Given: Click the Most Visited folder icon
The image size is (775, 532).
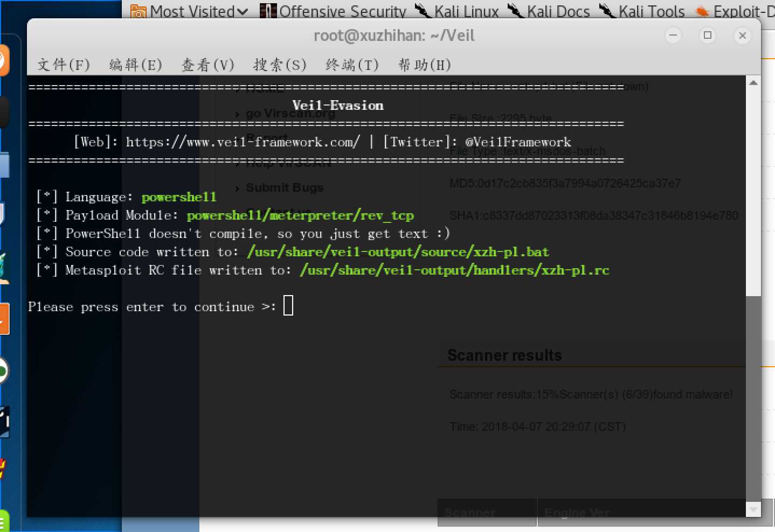Looking at the screenshot, I should [x=139, y=11].
